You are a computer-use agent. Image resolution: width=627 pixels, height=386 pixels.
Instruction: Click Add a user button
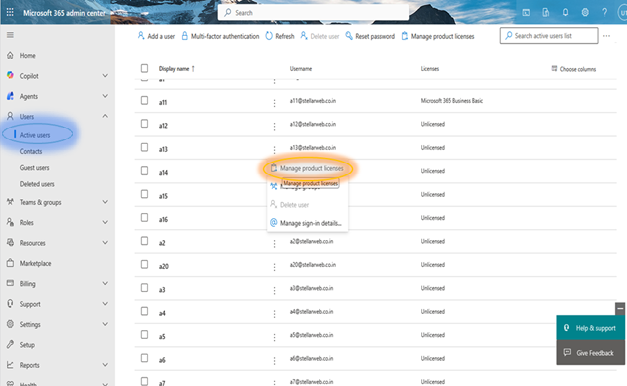pos(156,36)
